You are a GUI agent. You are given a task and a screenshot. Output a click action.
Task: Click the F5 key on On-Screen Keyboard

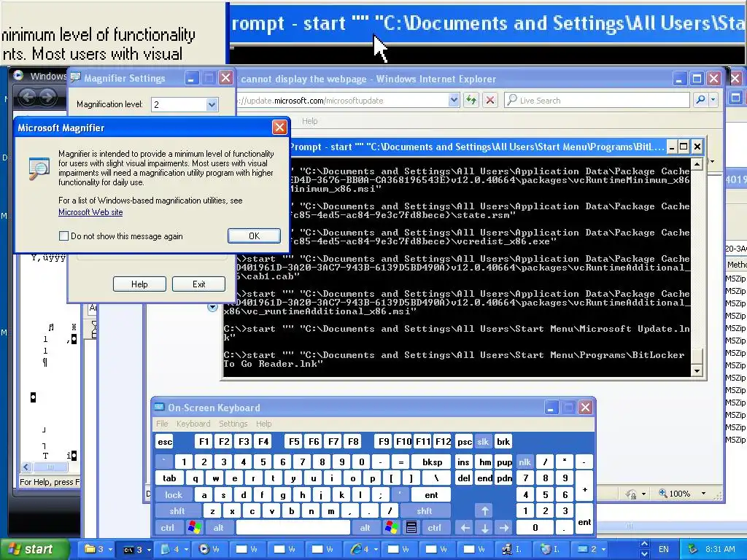(x=294, y=442)
